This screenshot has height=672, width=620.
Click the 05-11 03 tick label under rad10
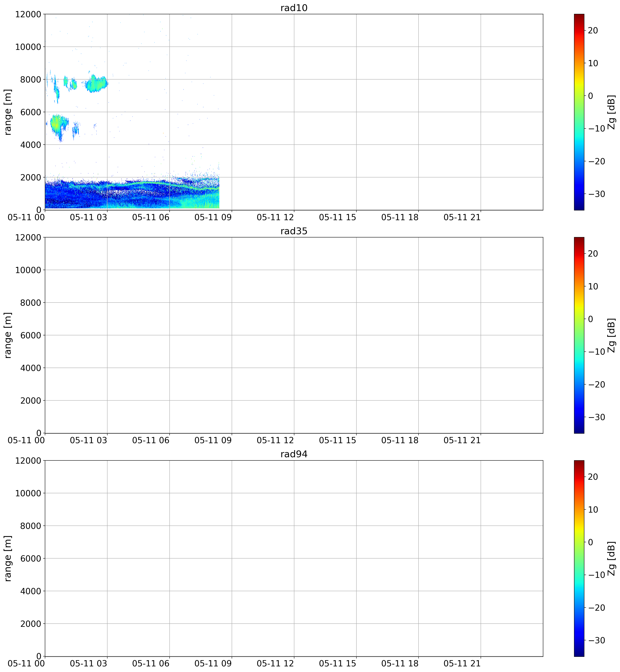click(89, 217)
